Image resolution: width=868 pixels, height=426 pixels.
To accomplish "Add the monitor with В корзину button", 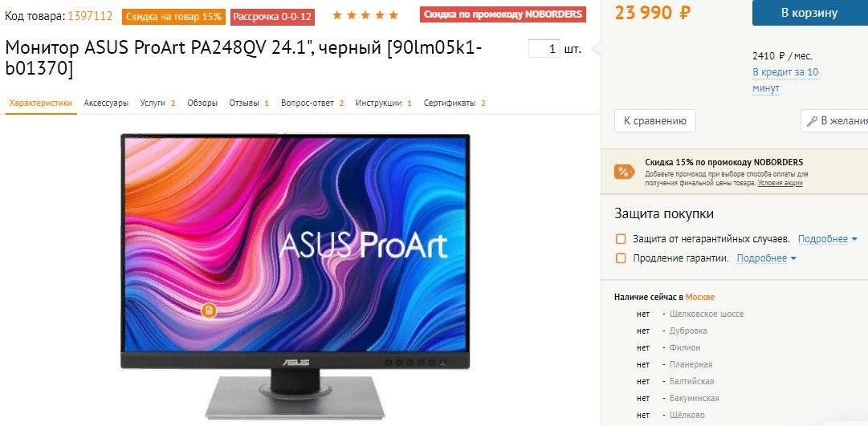I will (x=810, y=13).
